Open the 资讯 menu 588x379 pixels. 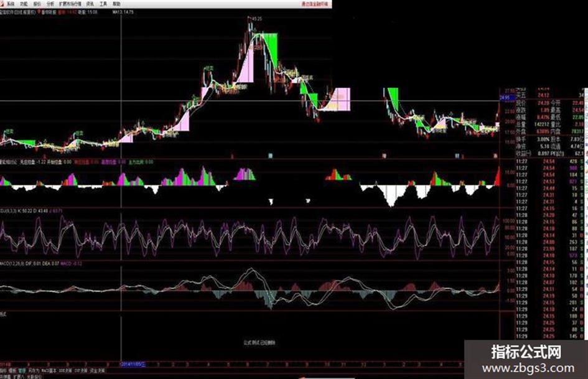pos(90,4)
